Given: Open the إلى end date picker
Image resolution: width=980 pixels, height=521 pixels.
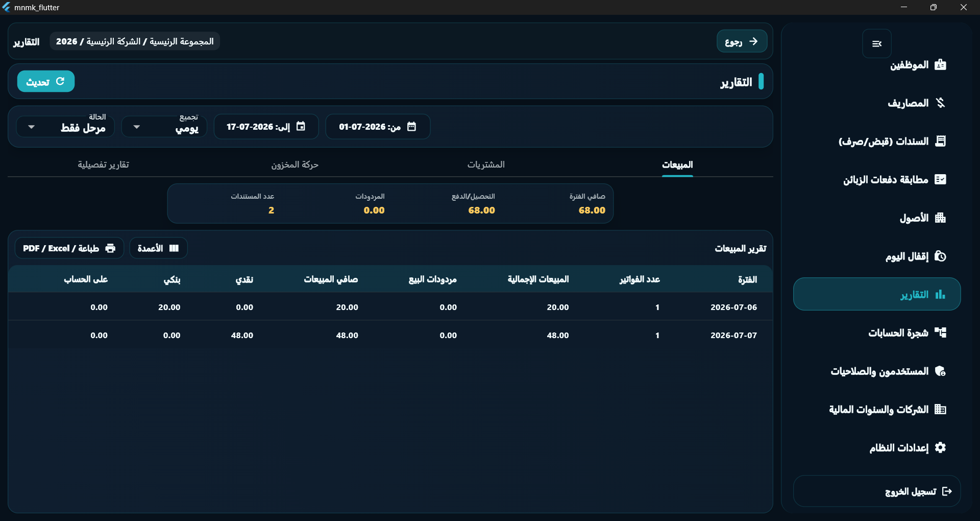Looking at the screenshot, I should 266,127.
